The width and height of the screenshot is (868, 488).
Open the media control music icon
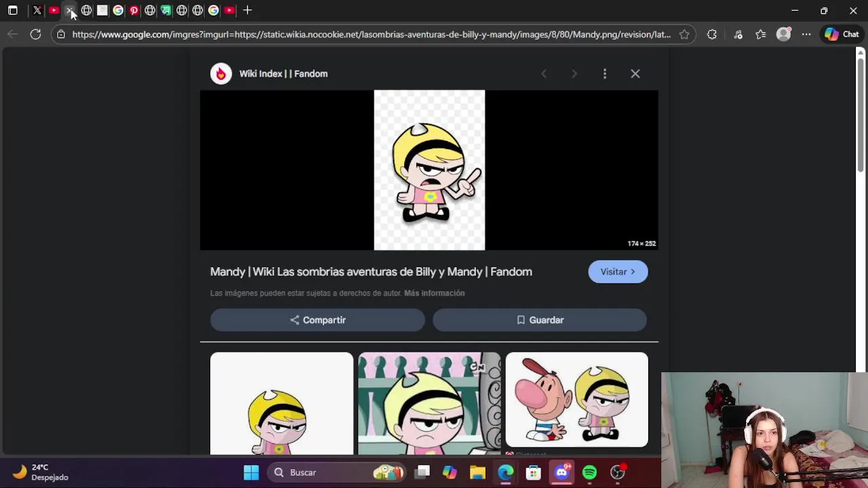click(738, 35)
